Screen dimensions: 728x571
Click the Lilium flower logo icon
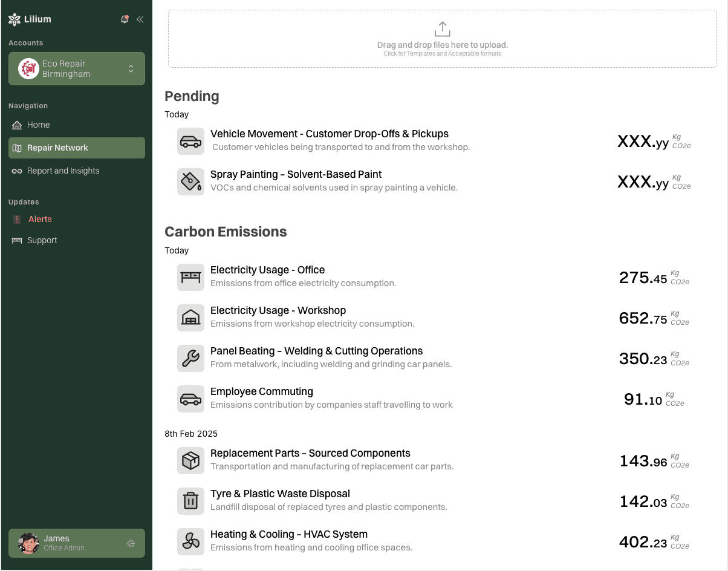click(15, 19)
